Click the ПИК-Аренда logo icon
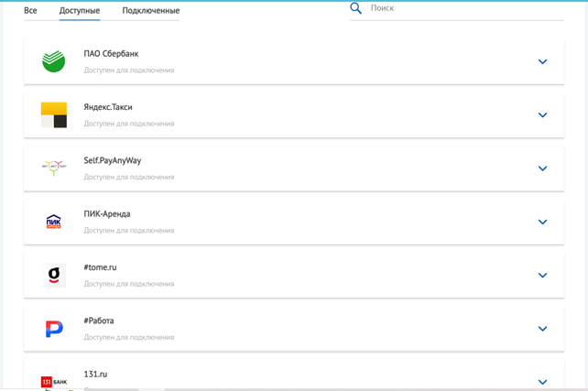This screenshot has height=391, width=588. tap(54, 222)
